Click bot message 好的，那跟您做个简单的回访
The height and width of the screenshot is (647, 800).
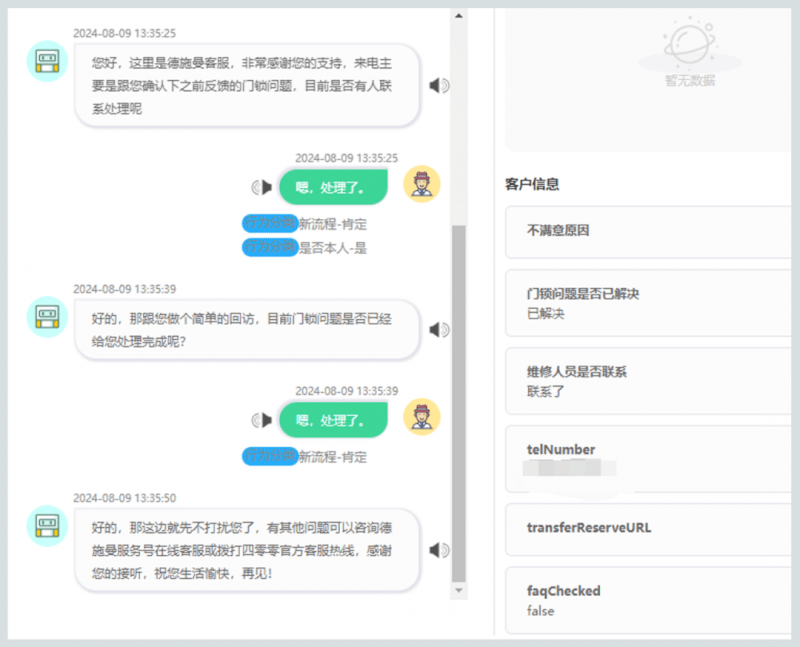(x=247, y=330)
